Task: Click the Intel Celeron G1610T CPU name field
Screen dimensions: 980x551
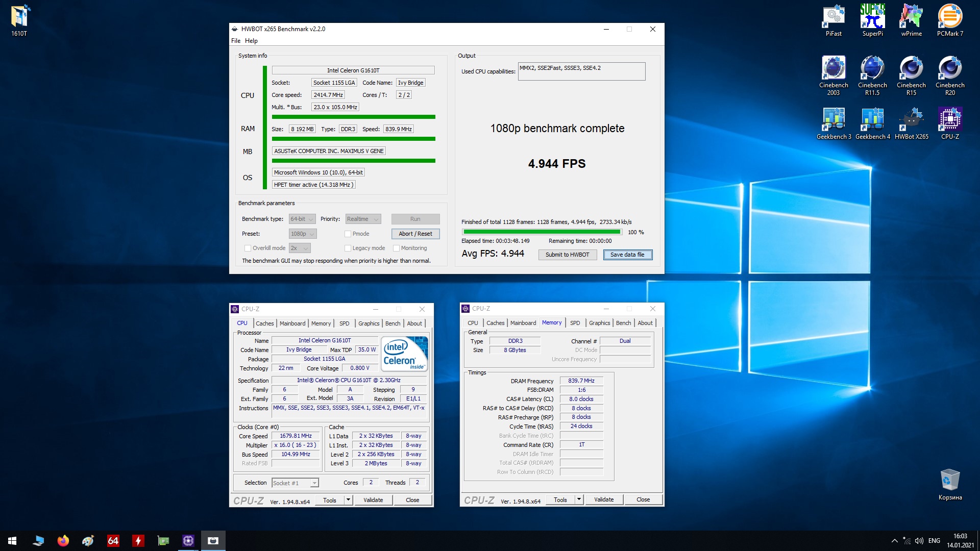Action: click(353, 70)
